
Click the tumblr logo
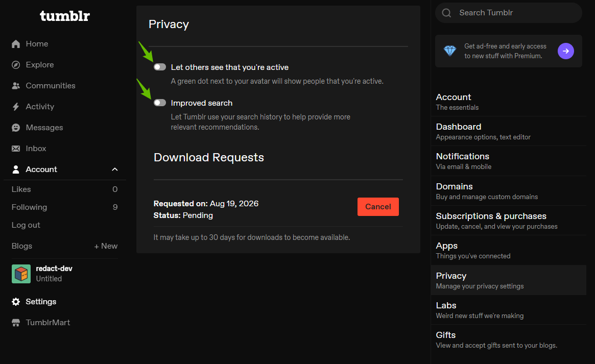click(x=65, y=16)
